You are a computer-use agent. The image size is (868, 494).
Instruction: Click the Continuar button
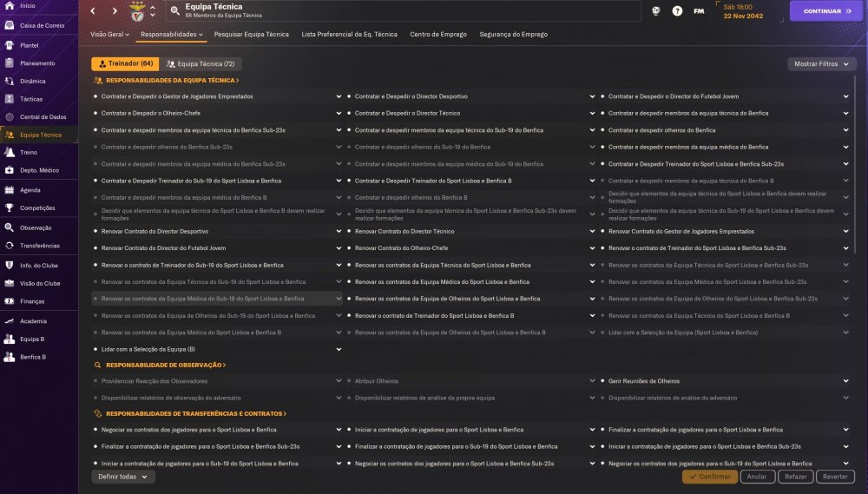826,11
